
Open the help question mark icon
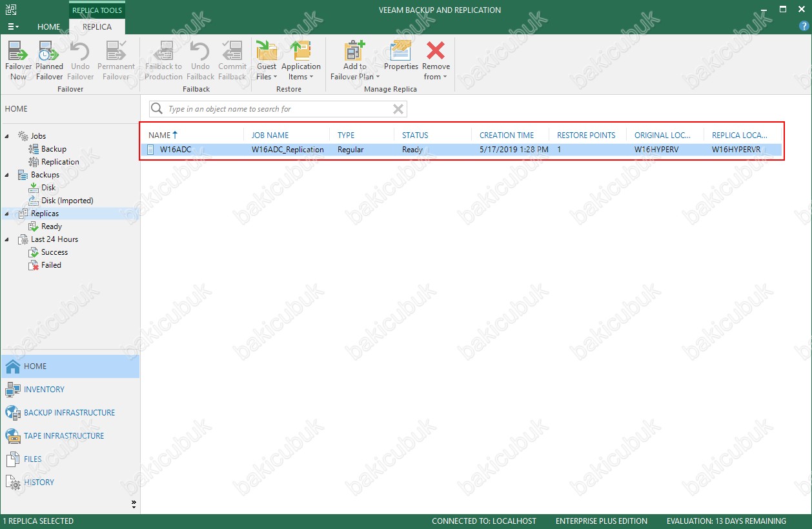804,26
